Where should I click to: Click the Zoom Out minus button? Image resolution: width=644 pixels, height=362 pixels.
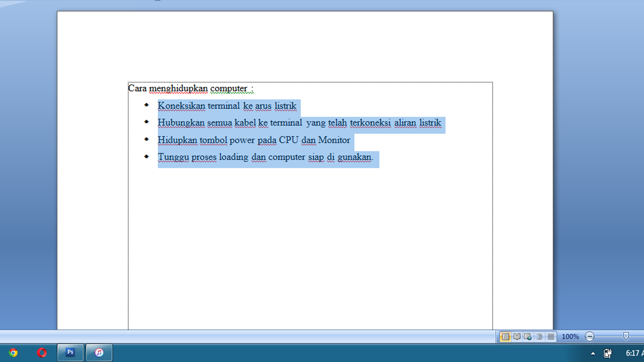coord(589,336)
